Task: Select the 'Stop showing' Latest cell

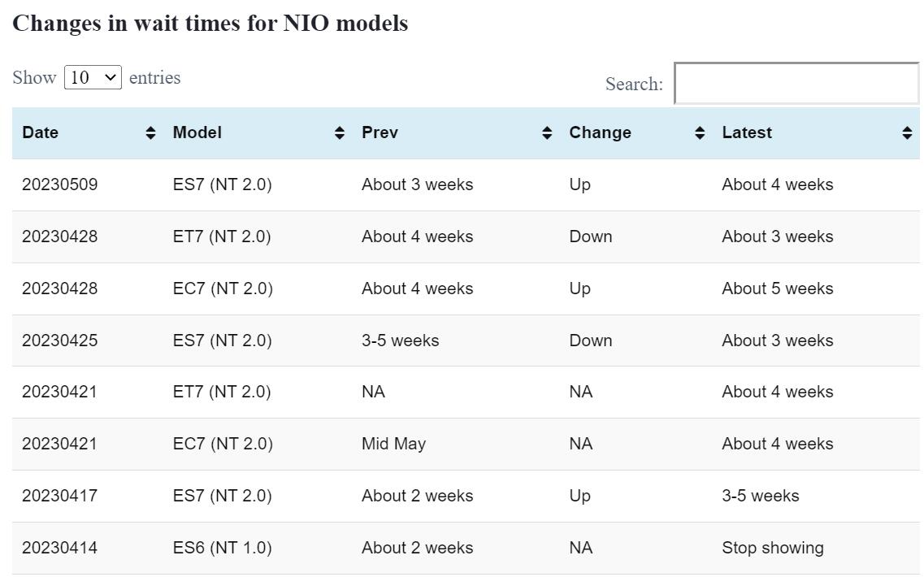Action: 772,549
